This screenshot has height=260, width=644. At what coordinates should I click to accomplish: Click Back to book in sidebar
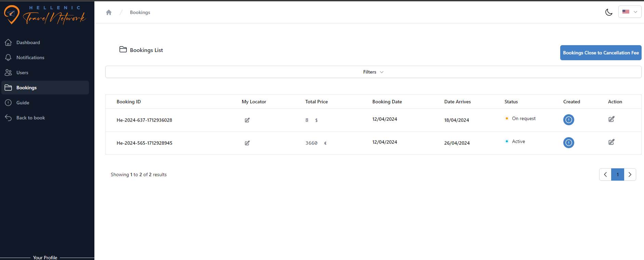[x=30, y=118]
